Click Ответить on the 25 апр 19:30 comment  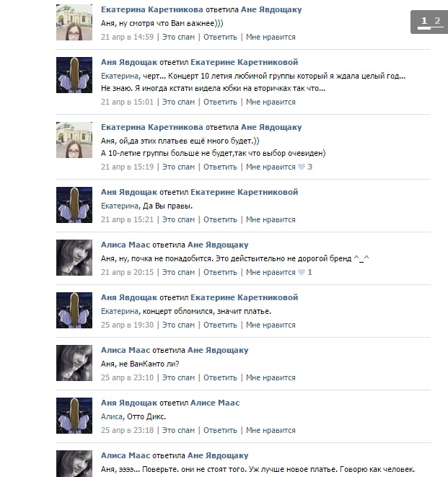pyautogui.click(x=220, y=325)
